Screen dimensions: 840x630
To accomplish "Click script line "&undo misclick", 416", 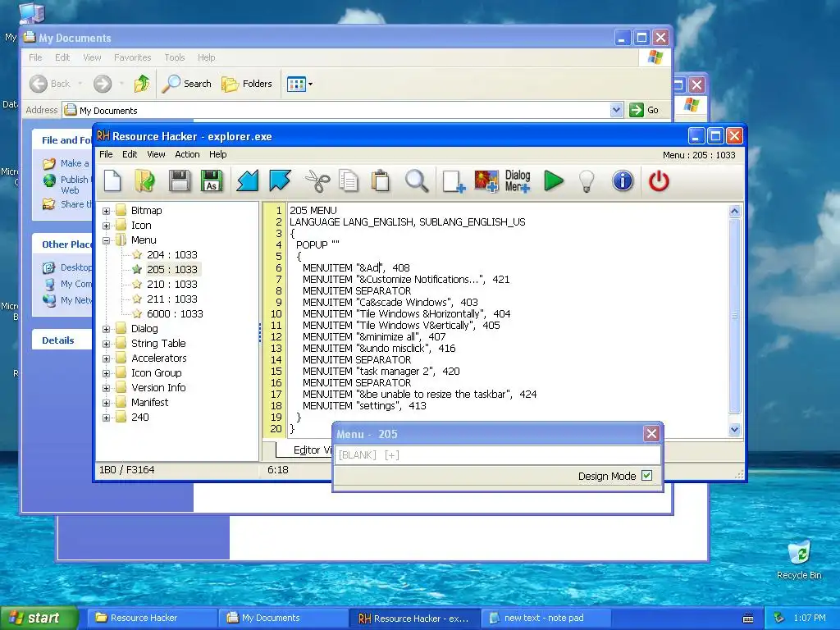I will click(379, 348).
